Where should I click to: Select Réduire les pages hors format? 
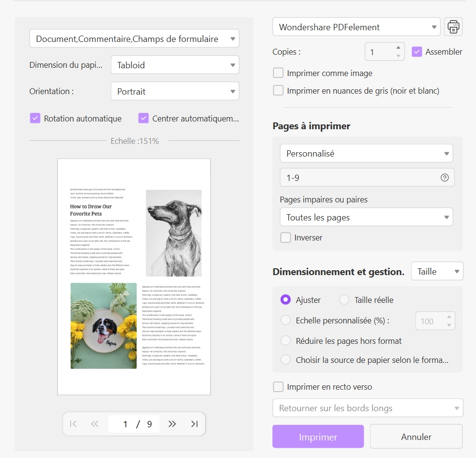(286, 340)
